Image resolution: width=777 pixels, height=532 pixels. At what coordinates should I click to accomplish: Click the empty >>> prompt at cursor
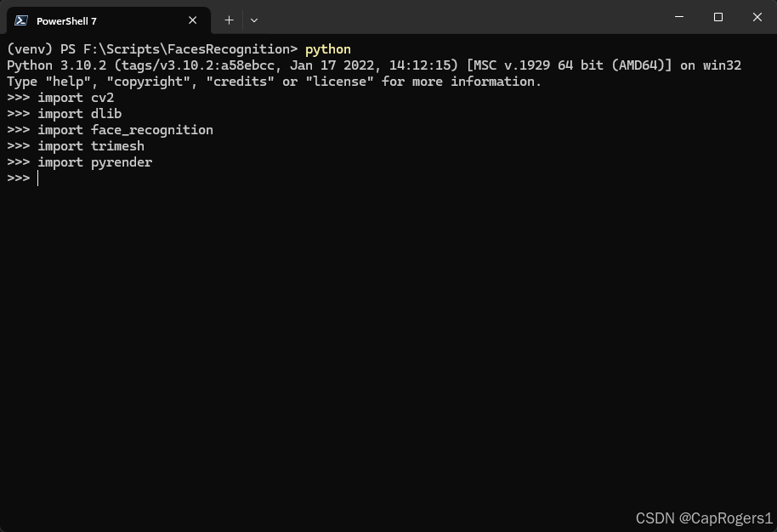pos(22,178)
